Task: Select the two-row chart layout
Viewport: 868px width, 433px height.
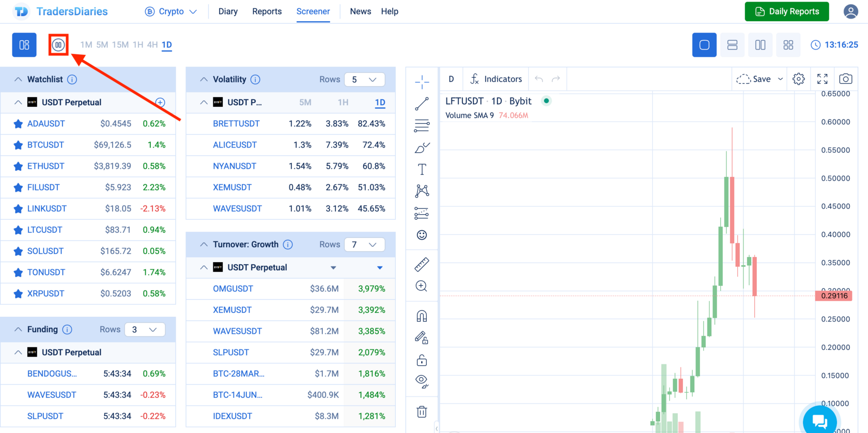Action: point(732,45)
